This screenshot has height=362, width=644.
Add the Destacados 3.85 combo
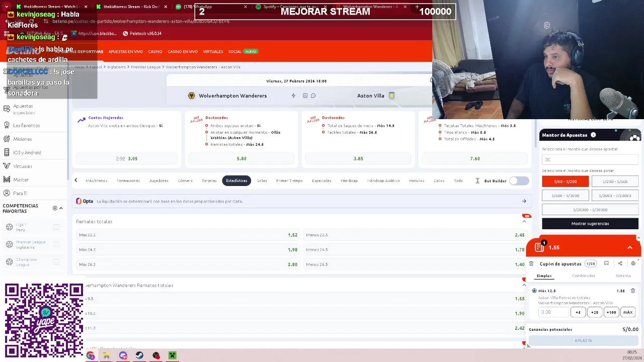click(358, 158)
